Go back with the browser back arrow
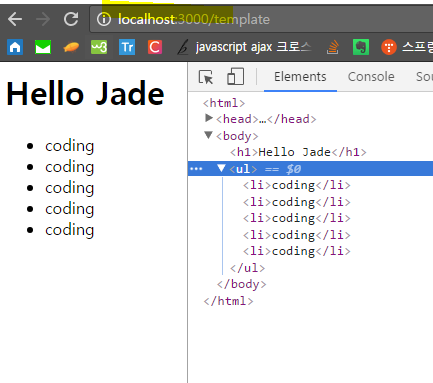433x383 pixels. (15, 19)
